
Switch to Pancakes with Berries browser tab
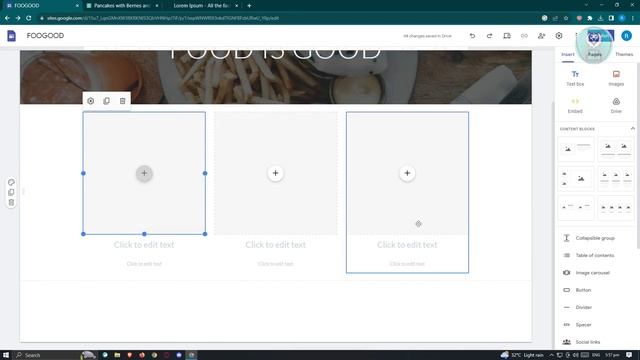[122, 6]
